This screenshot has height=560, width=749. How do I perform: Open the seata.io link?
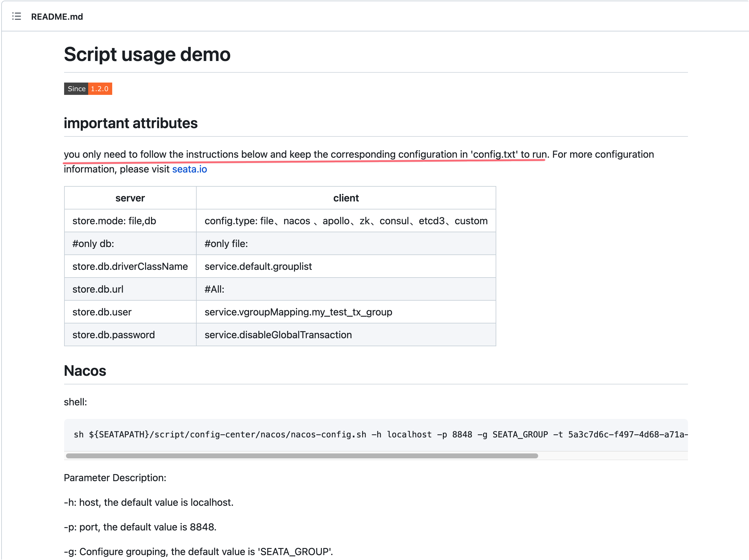click(190, 169)
